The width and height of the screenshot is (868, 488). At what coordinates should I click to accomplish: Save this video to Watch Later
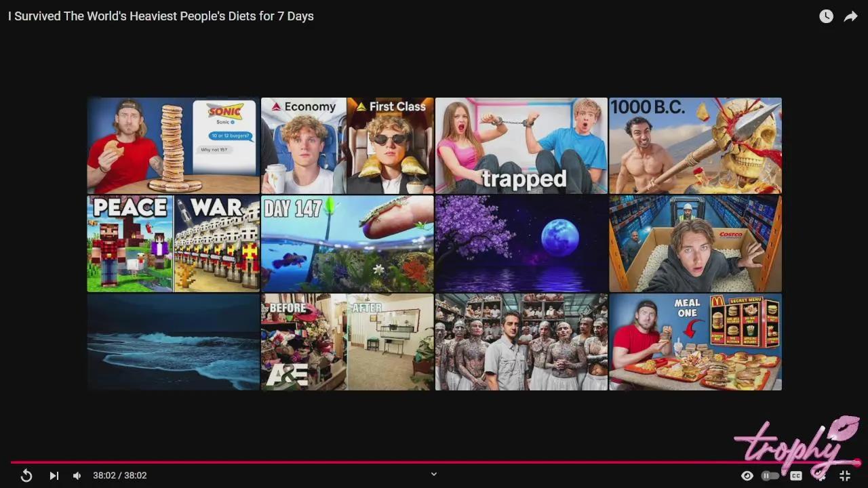click(826, 16)
